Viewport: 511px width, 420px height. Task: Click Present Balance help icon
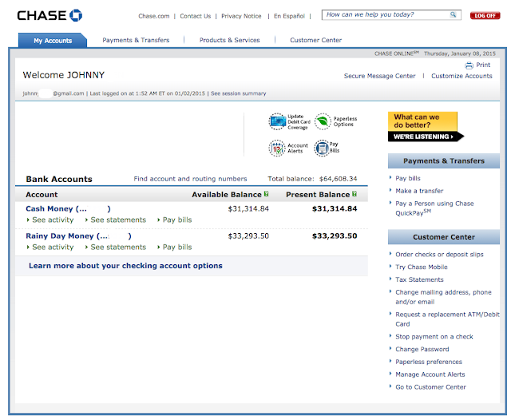[355, 194]
